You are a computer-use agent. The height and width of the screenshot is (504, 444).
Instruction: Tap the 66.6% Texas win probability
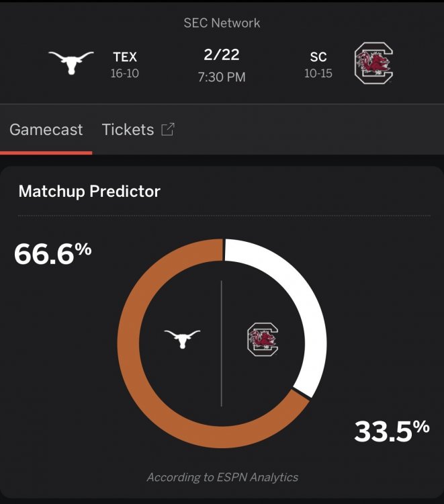tap(53, 255)
